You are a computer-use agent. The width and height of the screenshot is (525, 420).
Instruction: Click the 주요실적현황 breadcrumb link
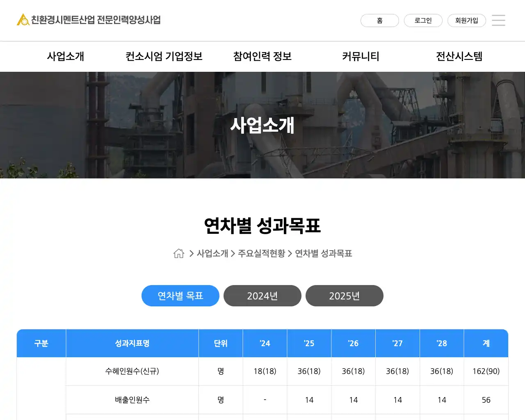(261, 253)
